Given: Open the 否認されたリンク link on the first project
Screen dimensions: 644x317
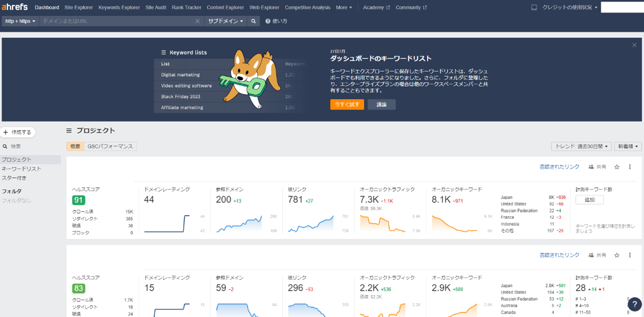Looking at the screenshot, I should click(x=558, y=166).
